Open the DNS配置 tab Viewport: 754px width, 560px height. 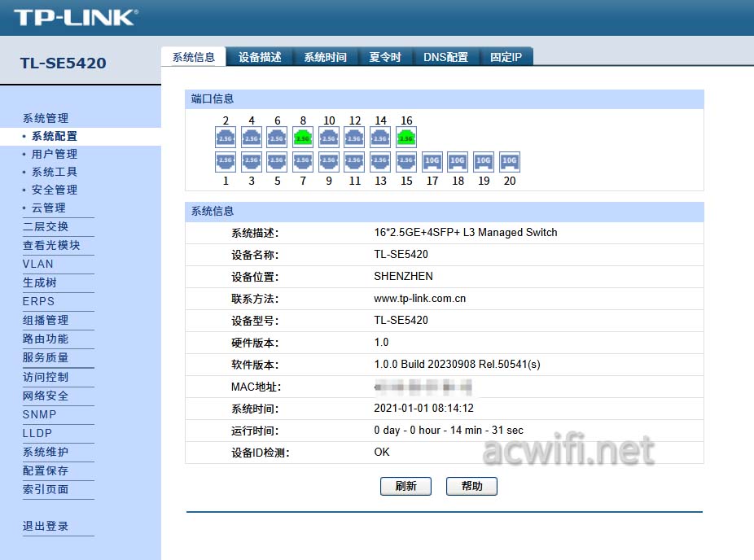pos(445,57)
